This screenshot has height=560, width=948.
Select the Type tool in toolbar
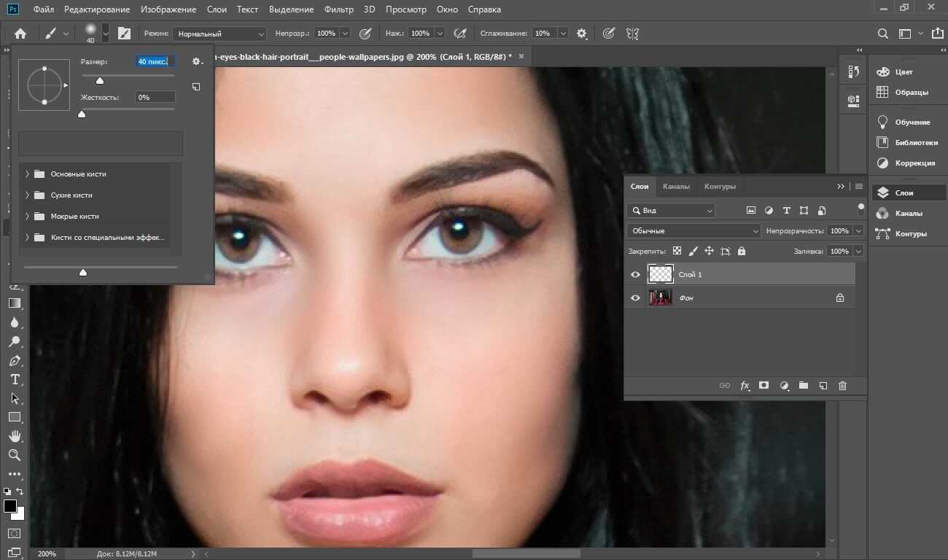[x=15, y=380]
